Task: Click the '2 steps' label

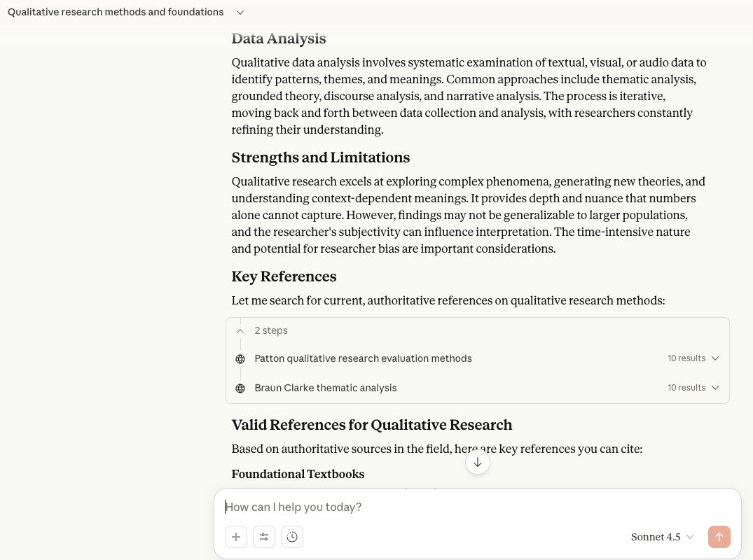Action: [271, 330]
